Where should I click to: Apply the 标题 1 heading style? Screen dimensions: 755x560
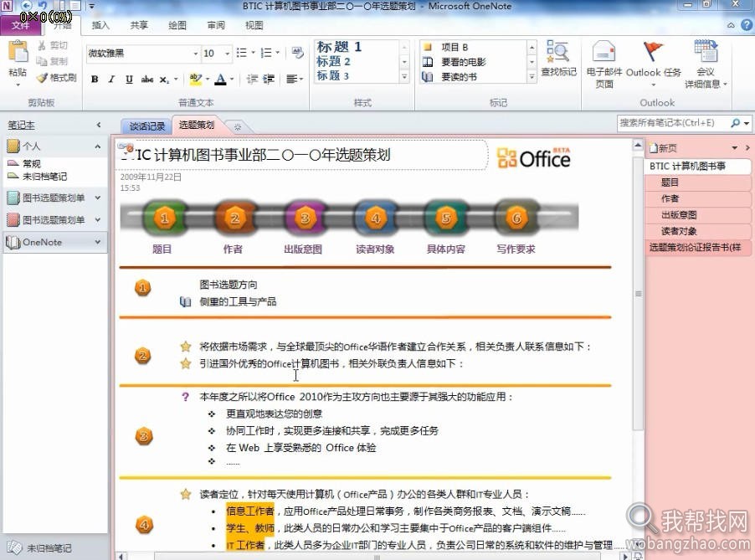click(x=339, y=47)
